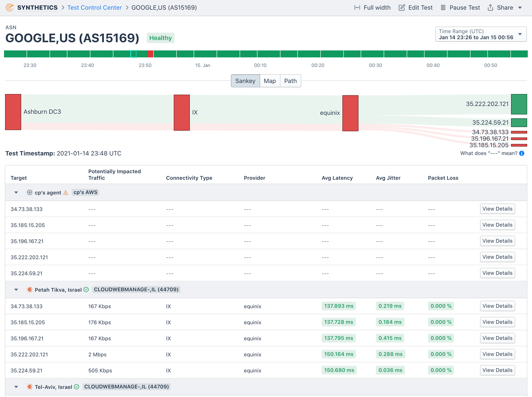Viewport: 532px width, 397px height.
Task: Click the agent icon next to Petah Tikva, Israel
Action: click(30, 290)
